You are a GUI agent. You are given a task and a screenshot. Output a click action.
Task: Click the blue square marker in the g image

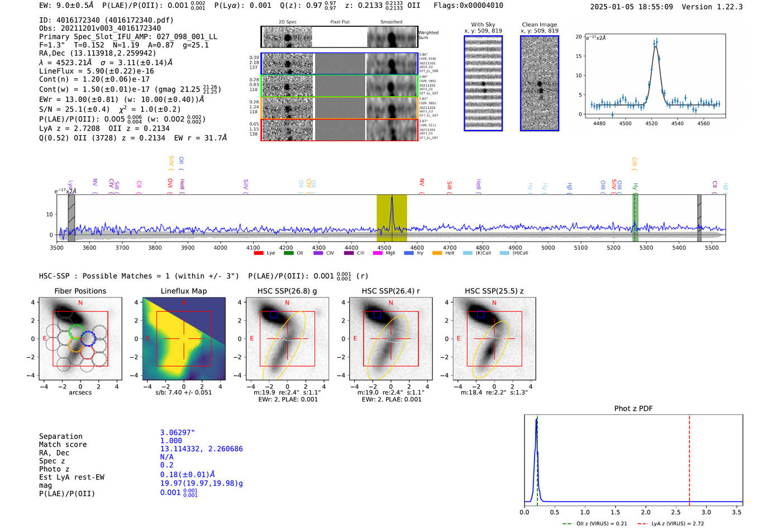(x=274, y=314)
